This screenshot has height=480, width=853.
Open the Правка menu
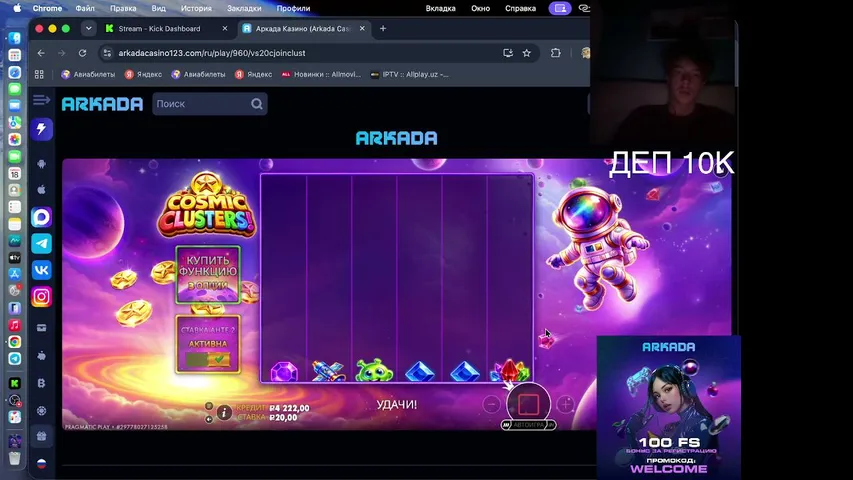(123, 8)
